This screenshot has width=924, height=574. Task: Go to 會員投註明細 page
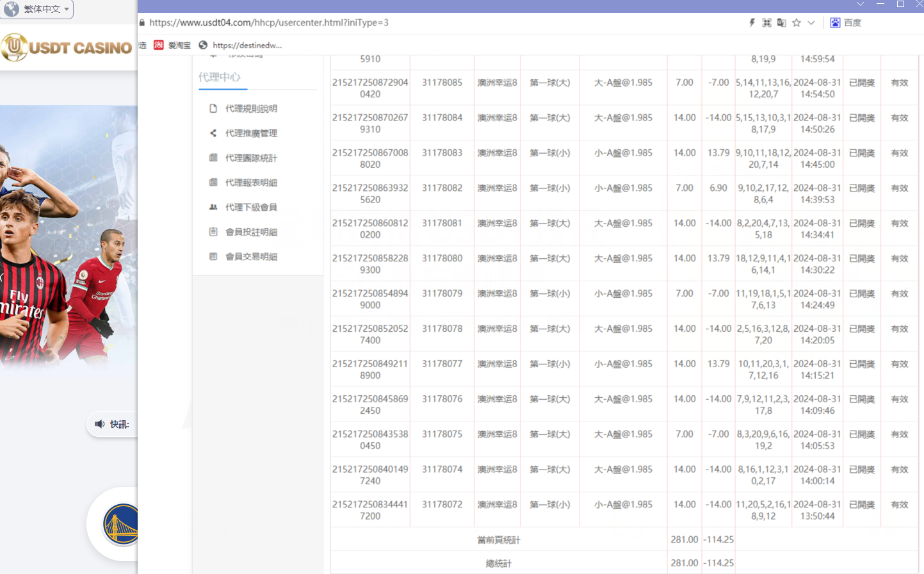[x=251, y=232]
